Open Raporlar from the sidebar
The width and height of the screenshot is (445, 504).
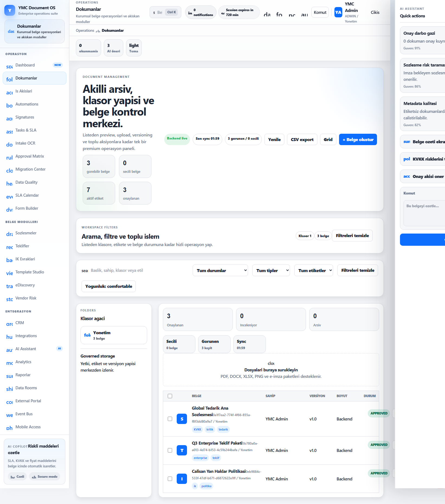(34, 375)
